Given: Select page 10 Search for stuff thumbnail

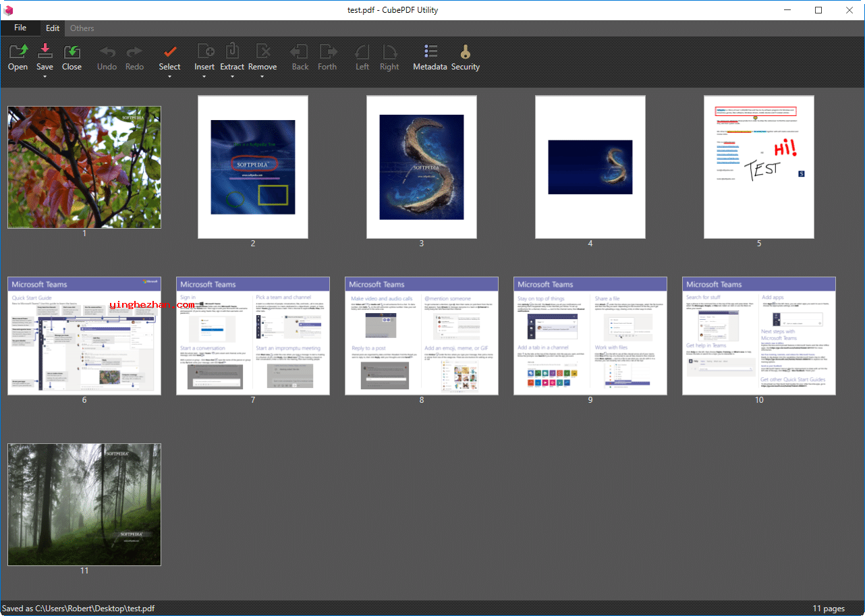Looking at the screenshot, I should click(759, 335).
